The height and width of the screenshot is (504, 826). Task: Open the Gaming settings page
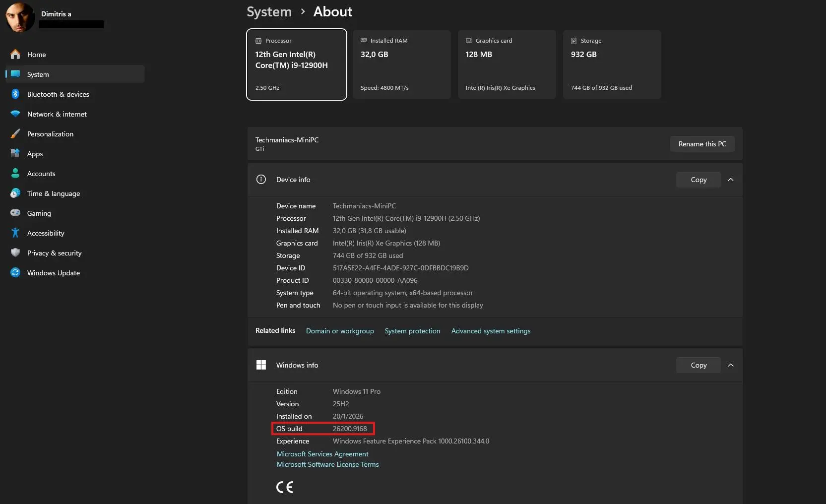(x=75, y=213)
